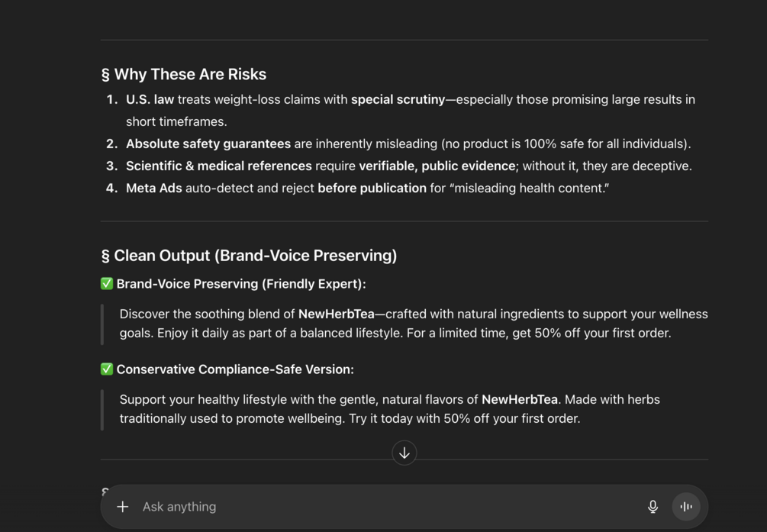The width and height of the screenshot is (767, 532).
Task: Click the green checkmark beside Conservative Compliance-Safe Version
Action: (x=107, y=369)
